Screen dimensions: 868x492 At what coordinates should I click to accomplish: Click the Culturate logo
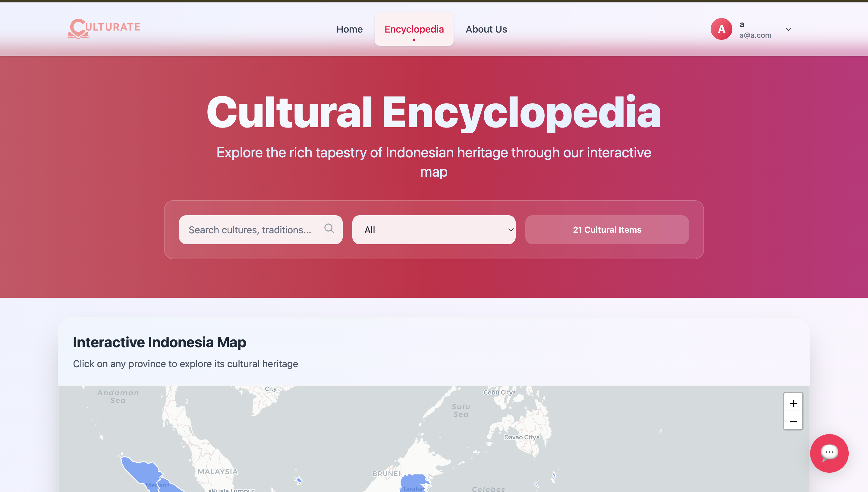tap(104, 28)
